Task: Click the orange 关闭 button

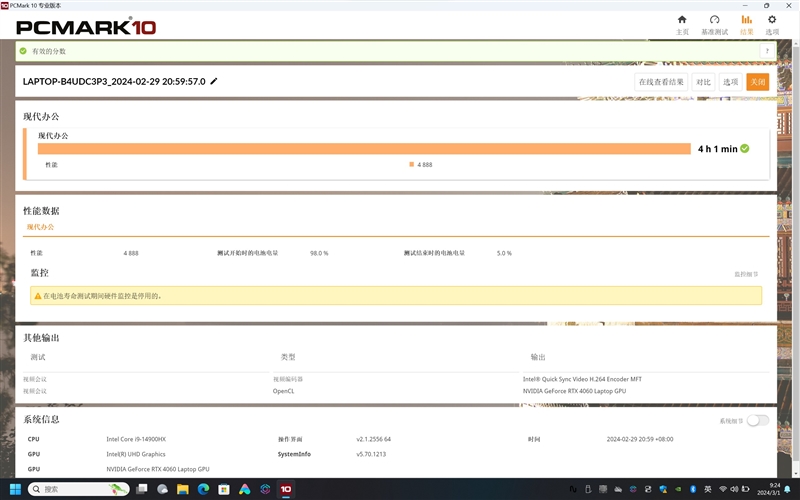Action: click(x=758, y=82)
